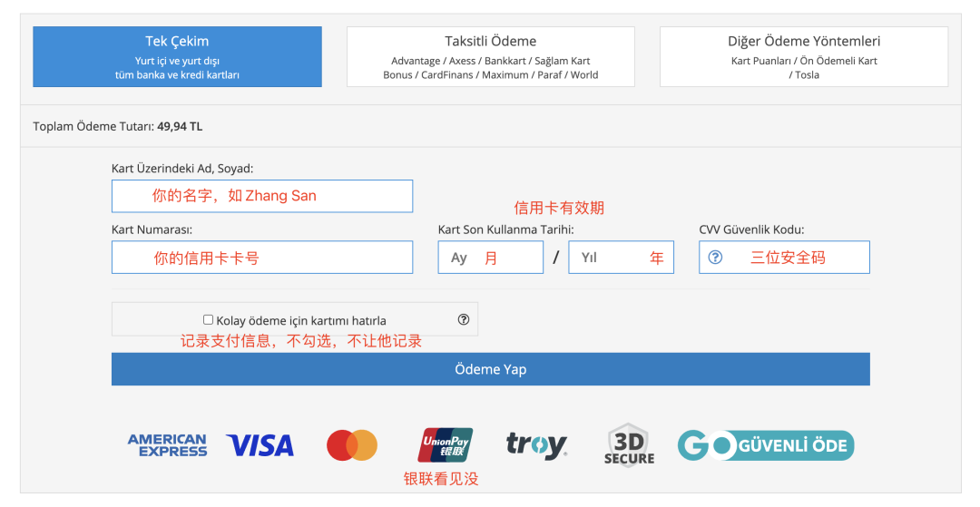This screenshot has height=507, width=980.
Task: Click the VISA logo
Action: [260, 446]
